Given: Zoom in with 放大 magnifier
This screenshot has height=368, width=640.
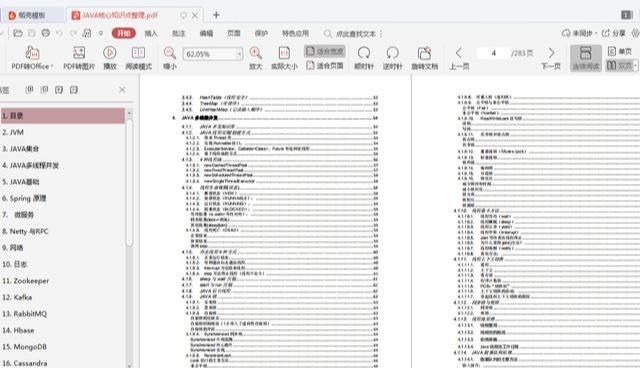Looking at the screenshot, I should (x=256, y=53).
